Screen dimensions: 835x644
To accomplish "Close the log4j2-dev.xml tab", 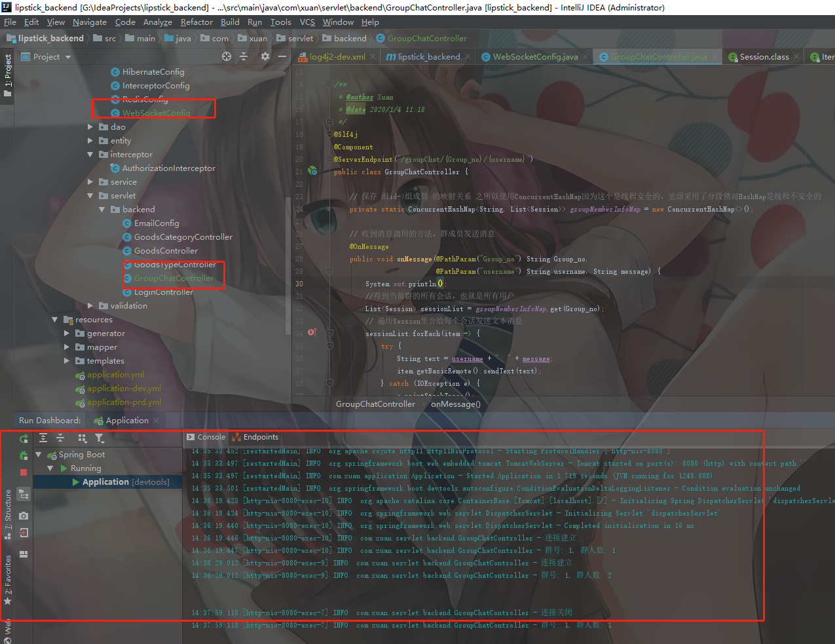I will pos(373,57).
